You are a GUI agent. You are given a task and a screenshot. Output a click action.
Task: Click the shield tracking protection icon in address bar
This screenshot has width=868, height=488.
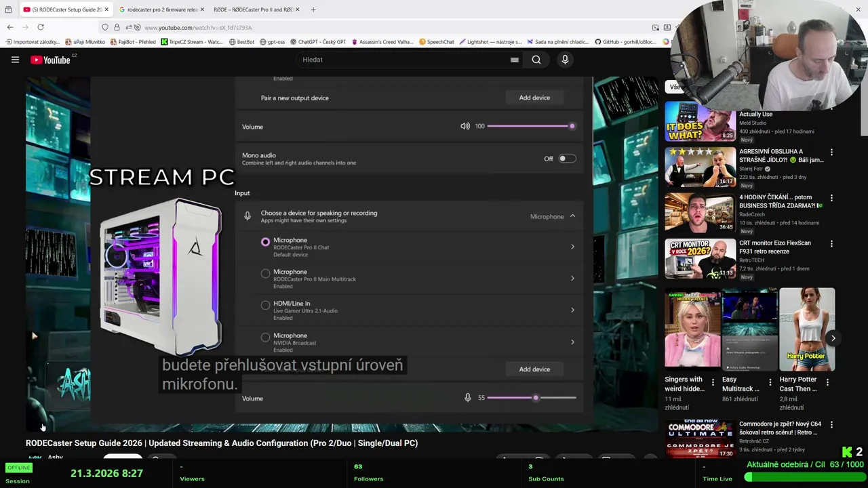click(x=105, y=27)
